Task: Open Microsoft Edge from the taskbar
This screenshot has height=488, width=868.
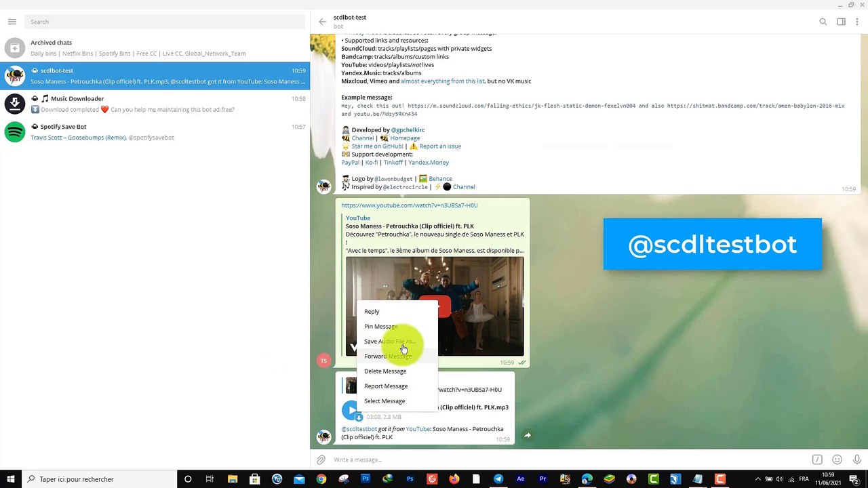Action: pyautogui.click(x=587, y=479)
